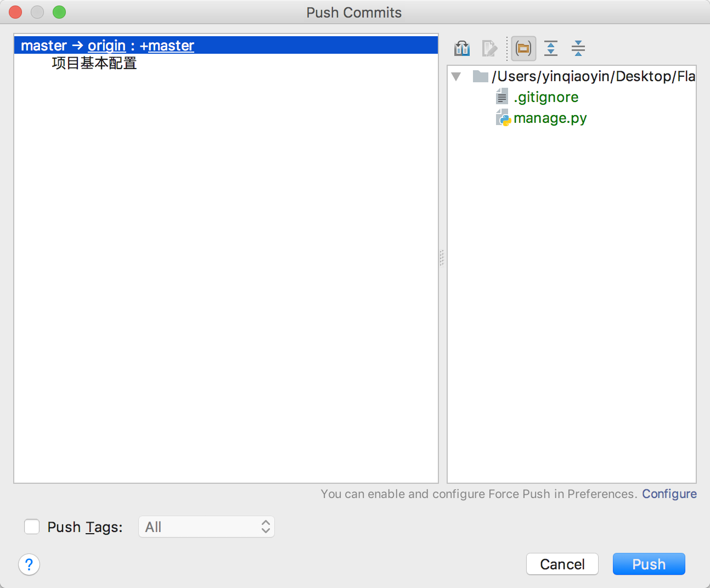710x588 pixels.
Task: Enable the Push Tags checkbox
Action: [32, 527]
